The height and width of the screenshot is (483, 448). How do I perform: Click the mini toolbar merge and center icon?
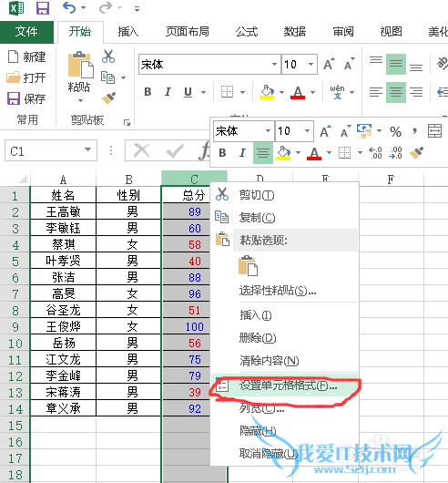(x=434, y=131)
